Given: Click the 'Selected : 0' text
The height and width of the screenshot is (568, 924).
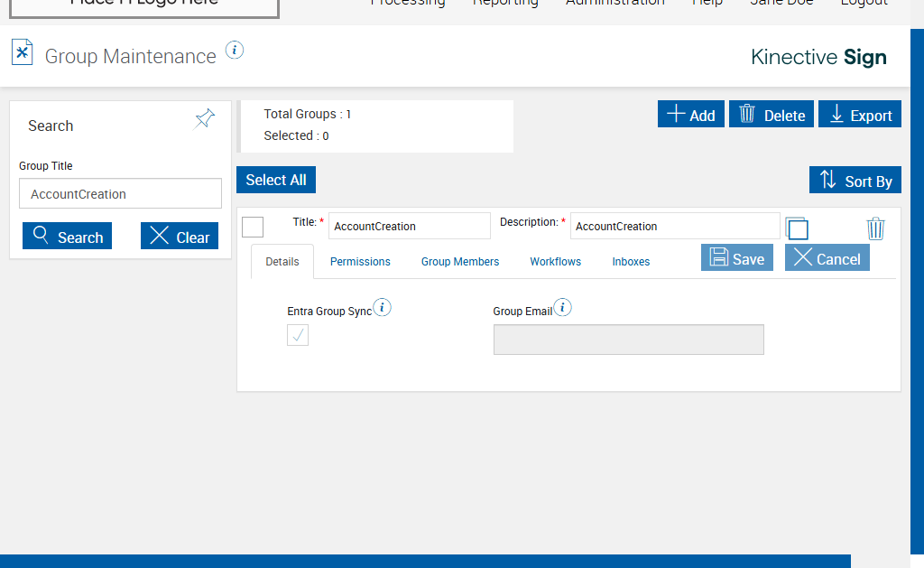Looking at the screenshot, I should tap(296, 135).
